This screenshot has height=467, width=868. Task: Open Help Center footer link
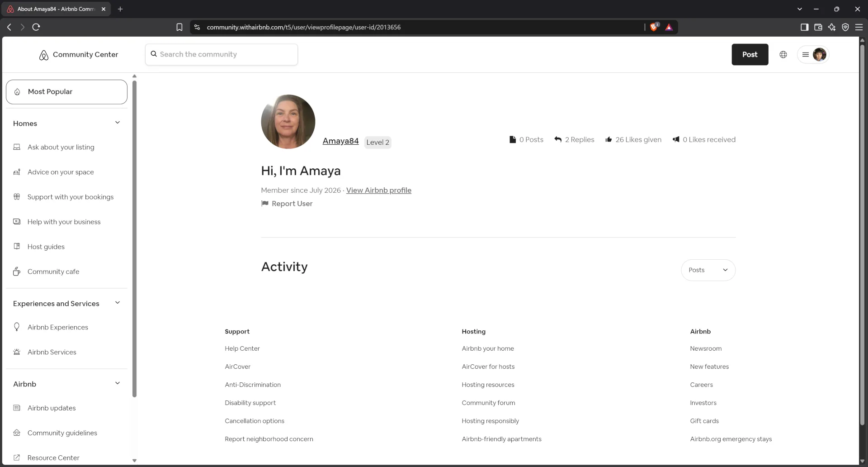click(242, 348)
